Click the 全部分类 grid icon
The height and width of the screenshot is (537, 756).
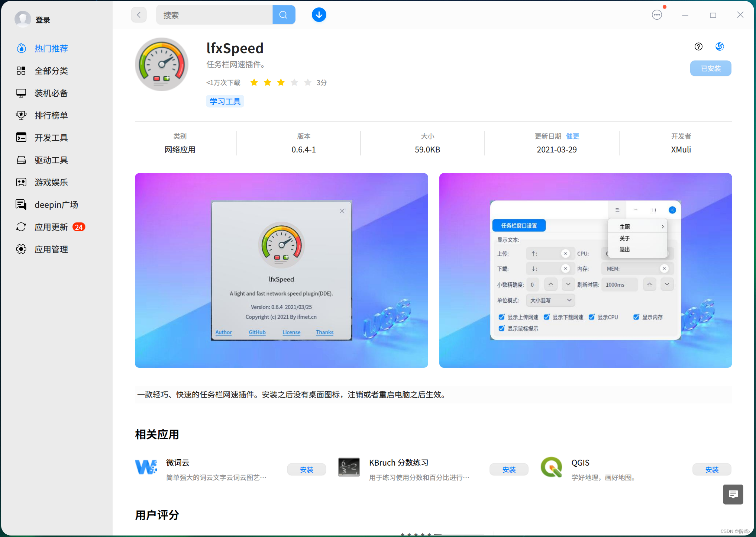click(x=21, y=71)
